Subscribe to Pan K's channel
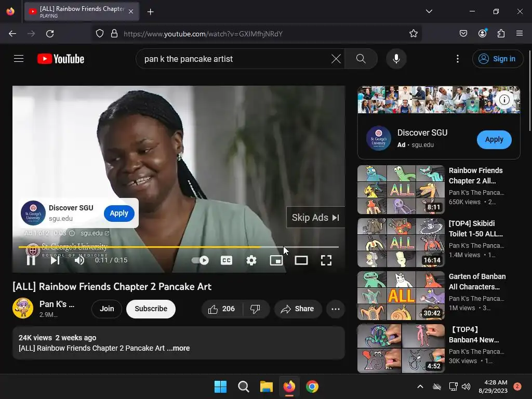Viewport: 532px width, 399px height. [151, 309]
